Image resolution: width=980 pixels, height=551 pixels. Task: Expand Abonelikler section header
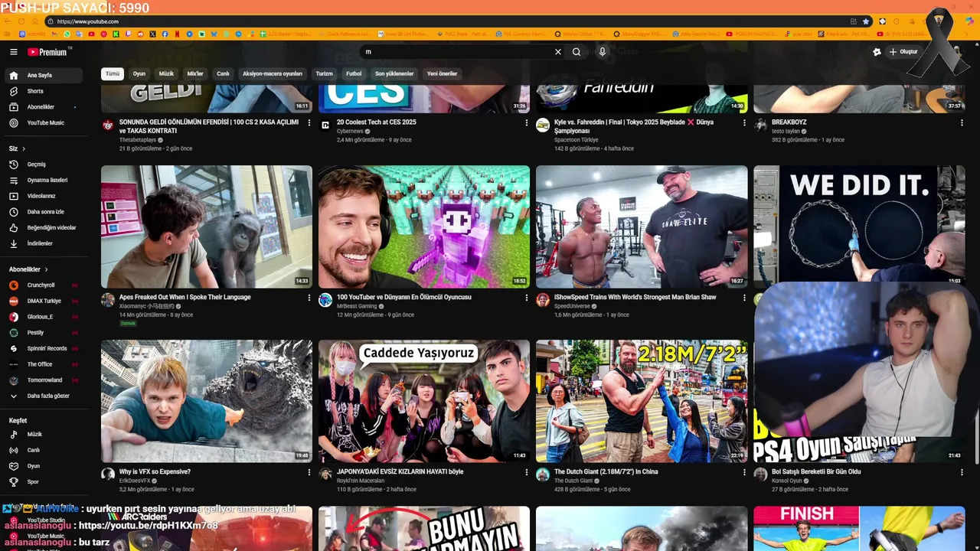[28, 269]
